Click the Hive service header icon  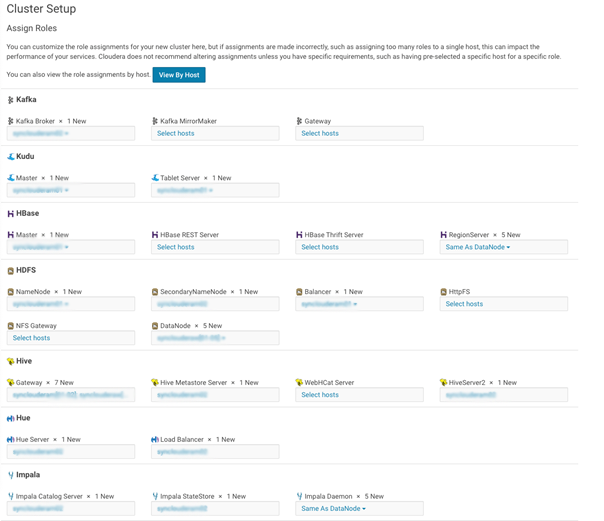(x=11, y=362)
